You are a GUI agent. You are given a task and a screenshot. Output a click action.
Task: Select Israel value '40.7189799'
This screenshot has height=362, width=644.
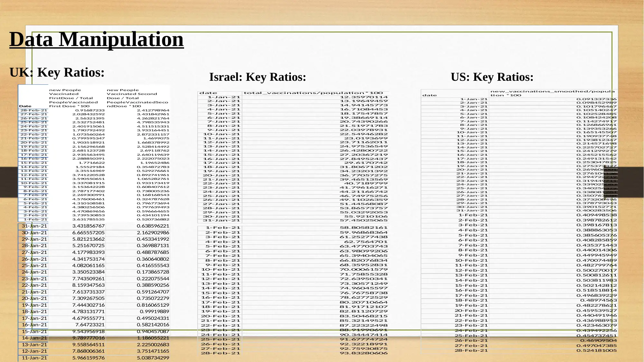366,183
